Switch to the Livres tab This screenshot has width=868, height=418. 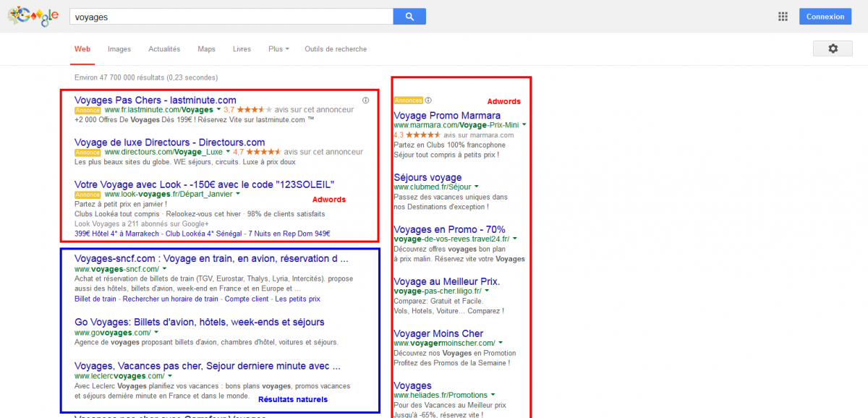(242, 49)
